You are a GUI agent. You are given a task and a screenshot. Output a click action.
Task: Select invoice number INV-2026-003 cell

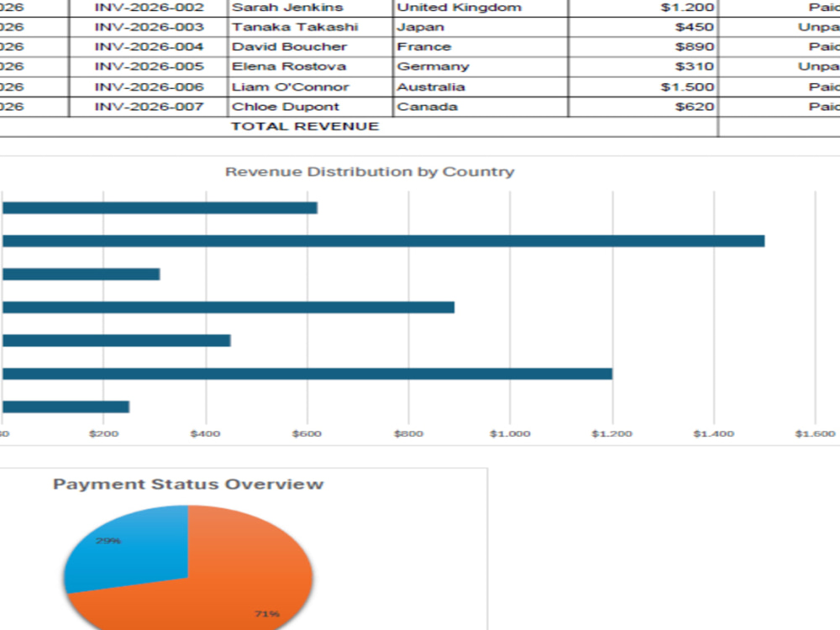coord(149,27)
